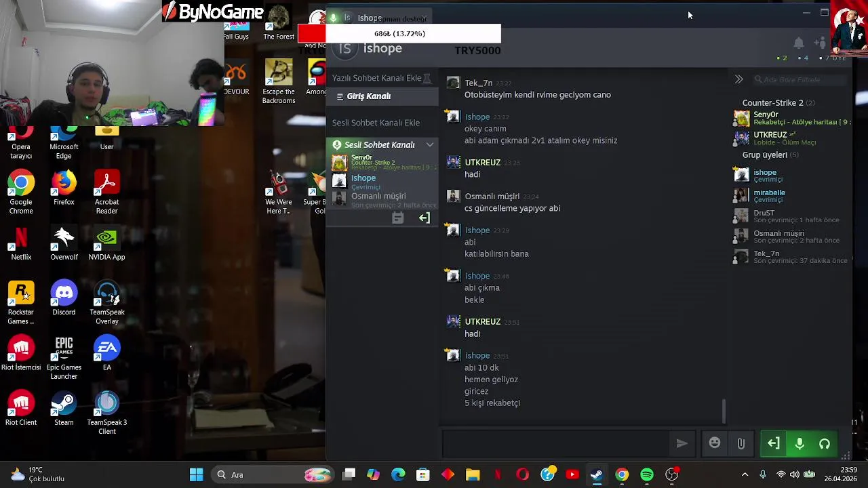
Task: Click Osmanlı müşiri username in chat messages
Action: (x=492, y=197)
